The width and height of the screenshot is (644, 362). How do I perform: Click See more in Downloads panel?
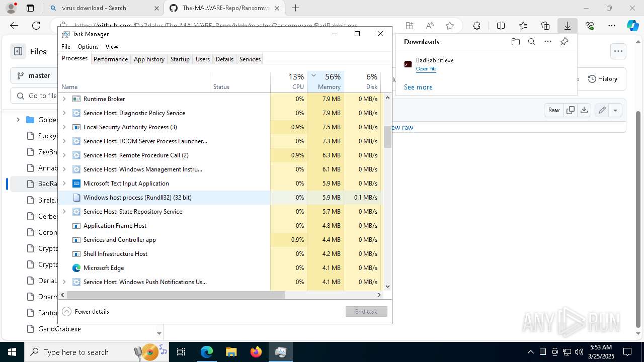(x=418, y=87)
